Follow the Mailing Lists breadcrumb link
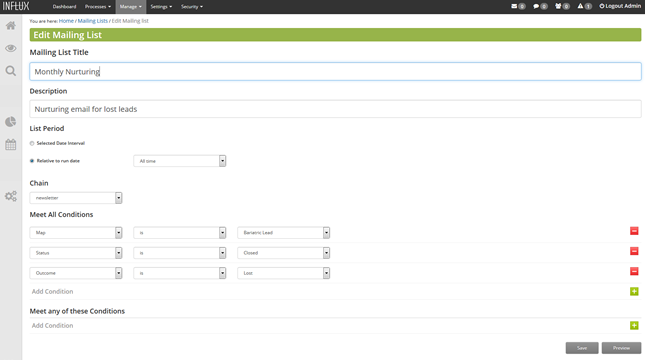The width and height of the screenshot is (645, 360). click(93, 21)
